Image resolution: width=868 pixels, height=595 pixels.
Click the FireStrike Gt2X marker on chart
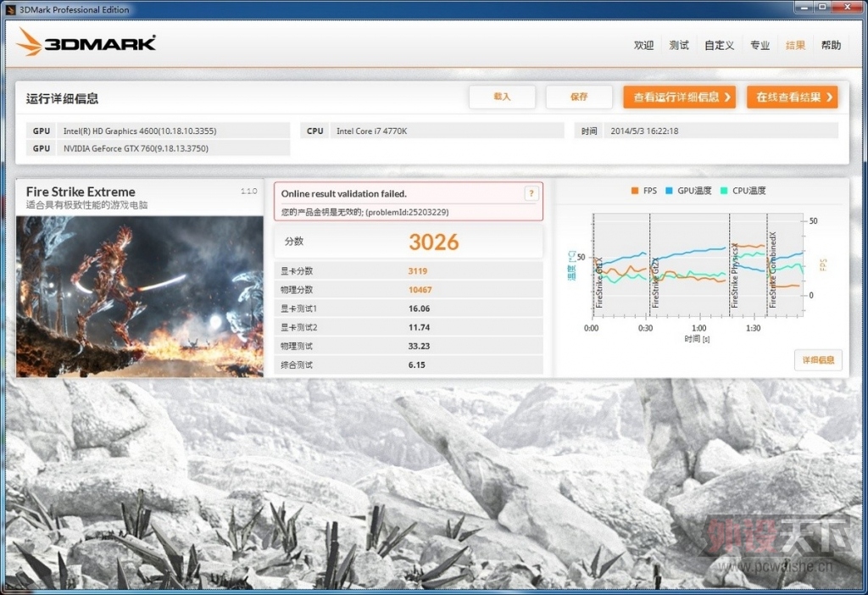[x=655, y=282]
